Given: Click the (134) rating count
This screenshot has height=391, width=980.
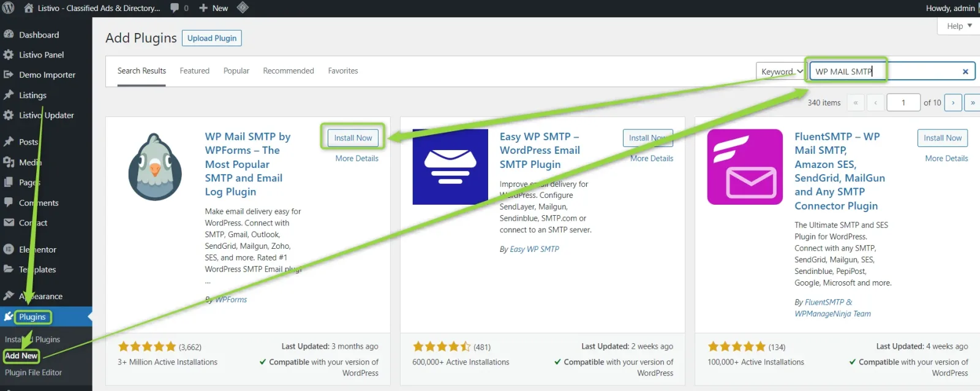Looking at the screenshot, I should pos(777,347).
